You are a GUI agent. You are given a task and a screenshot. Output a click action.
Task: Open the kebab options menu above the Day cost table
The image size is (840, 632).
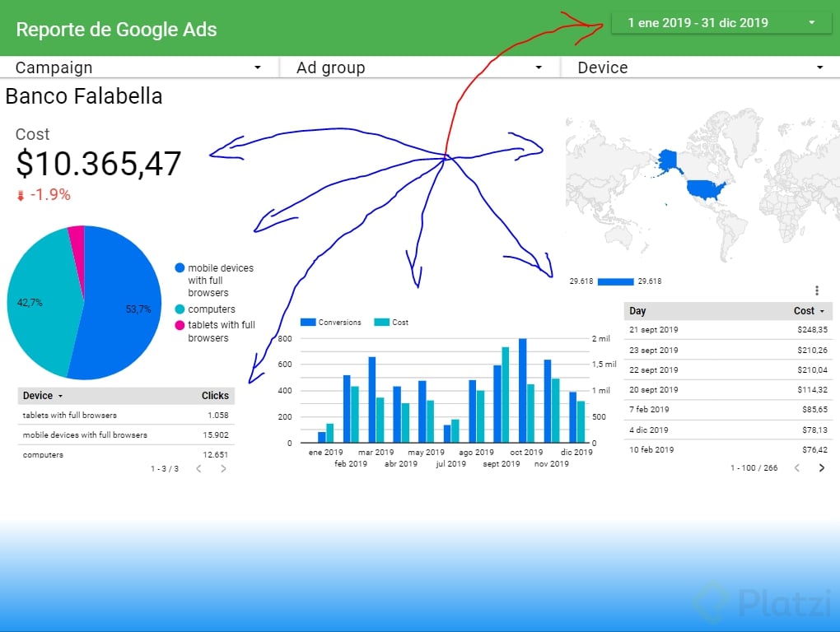[817, 290]
